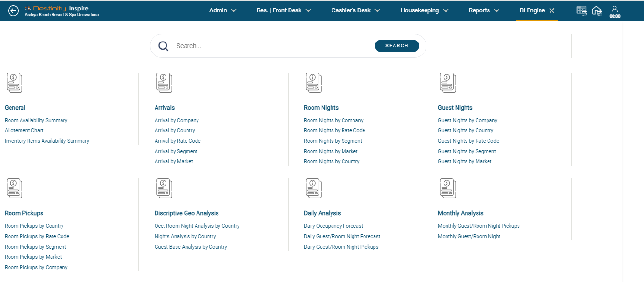This screenshot has height=282, width=644.
Task: Click the General section heading
Action: [15, 108]
